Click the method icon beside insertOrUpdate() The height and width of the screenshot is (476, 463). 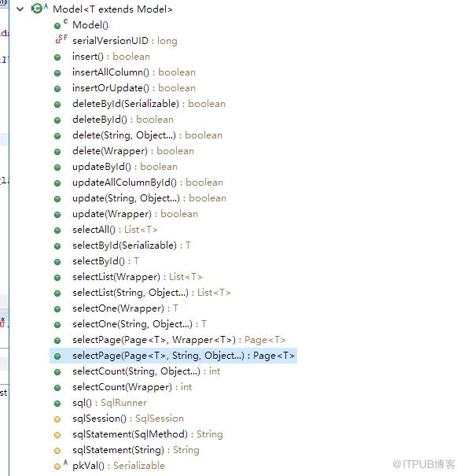[57, 89]
